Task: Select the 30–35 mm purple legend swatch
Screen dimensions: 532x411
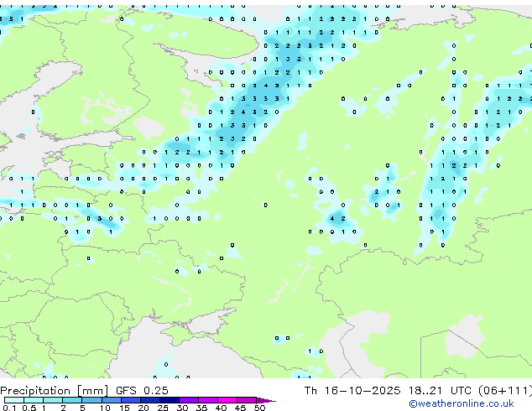Action: pyautogui.click(x=189, y=400)
